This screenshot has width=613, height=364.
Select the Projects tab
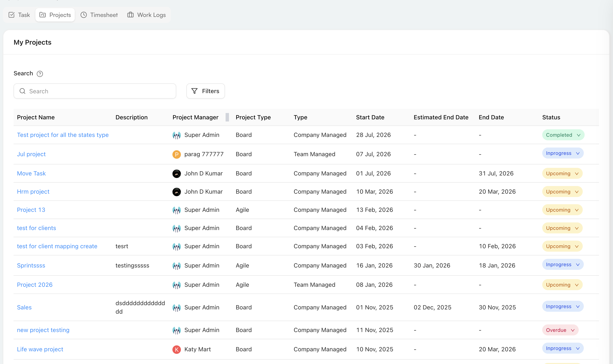click(x=55, y=15)
